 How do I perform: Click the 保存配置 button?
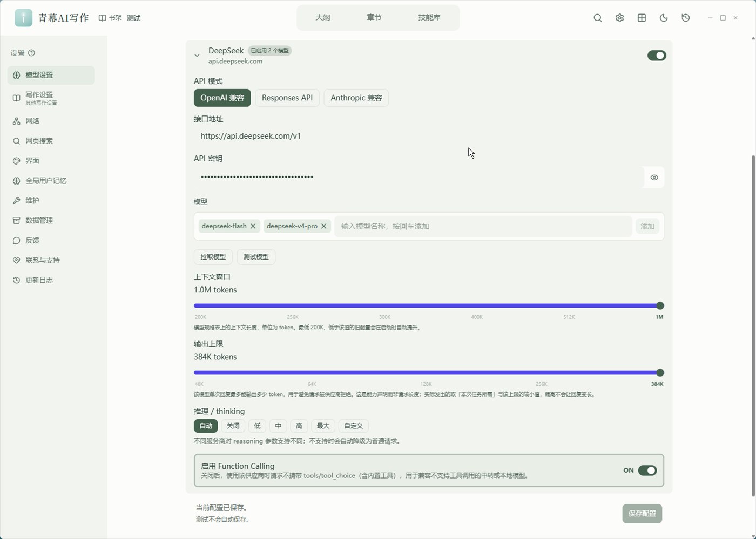pyautogui.click(x=642, y=514)
